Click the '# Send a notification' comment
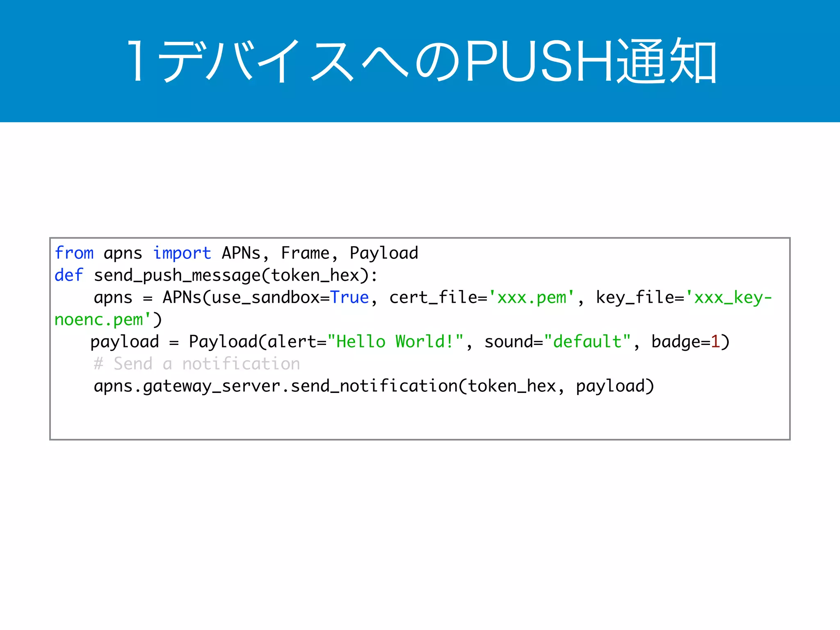Viewport: 840px width, 630px height. 197,364
